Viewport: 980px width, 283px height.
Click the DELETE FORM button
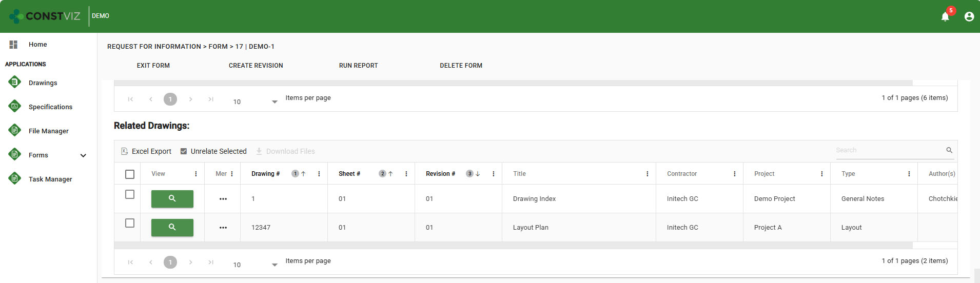(461, 66)
